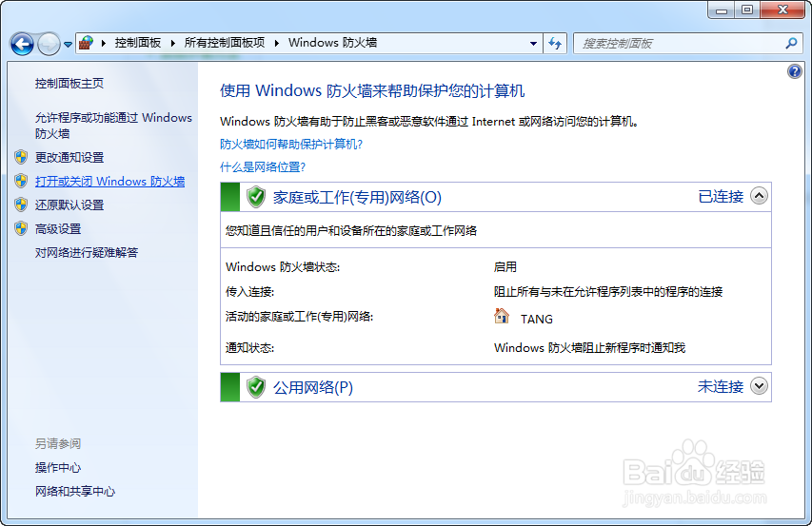812x526 pixels.
Task: Open 打开或关闭 Windows 防火墙 link
Action: 109,181
